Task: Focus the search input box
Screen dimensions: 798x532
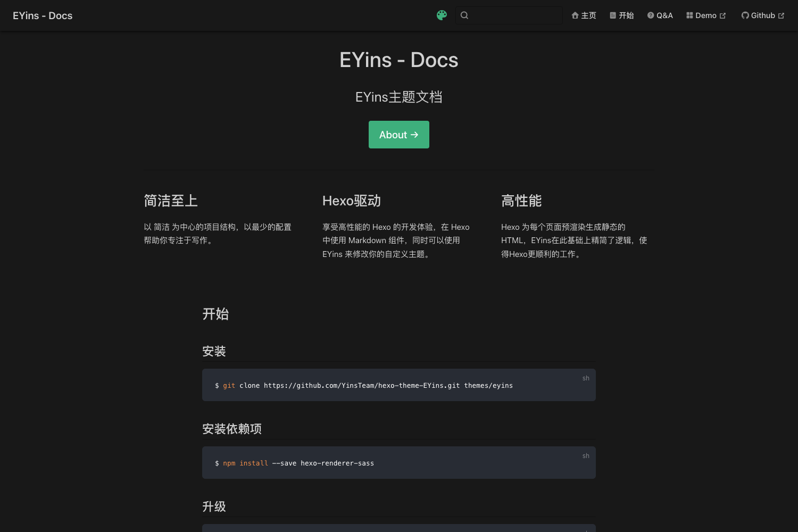Action: [x=509, y=15]
